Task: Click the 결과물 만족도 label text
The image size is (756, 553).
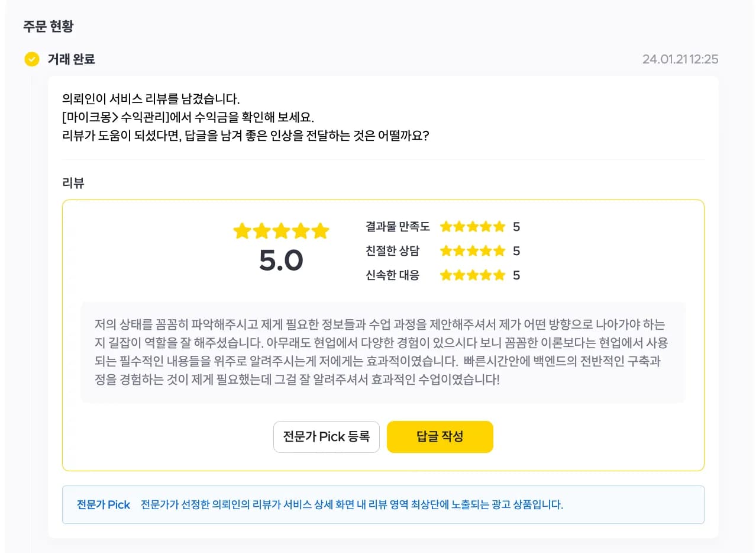Action: coord(398,227)
